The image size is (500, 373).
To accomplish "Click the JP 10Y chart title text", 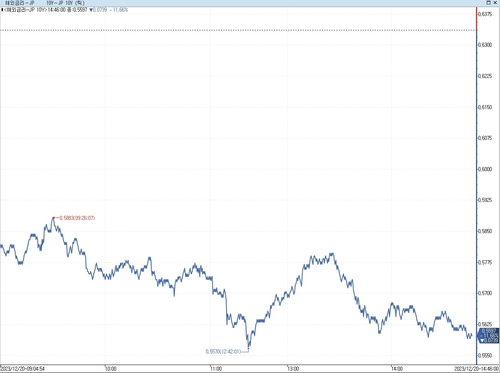I will click(x=44, y=3).
